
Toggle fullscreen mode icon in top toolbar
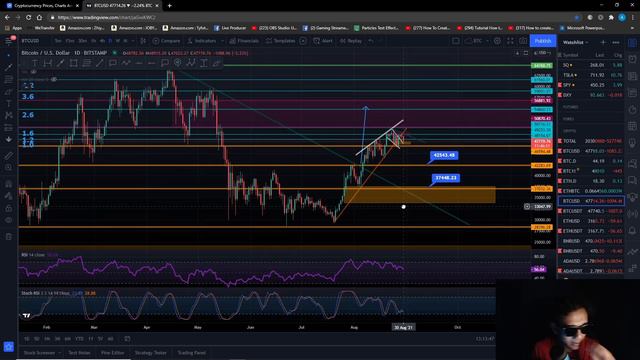pyautogui.click(x=510, y=41)
